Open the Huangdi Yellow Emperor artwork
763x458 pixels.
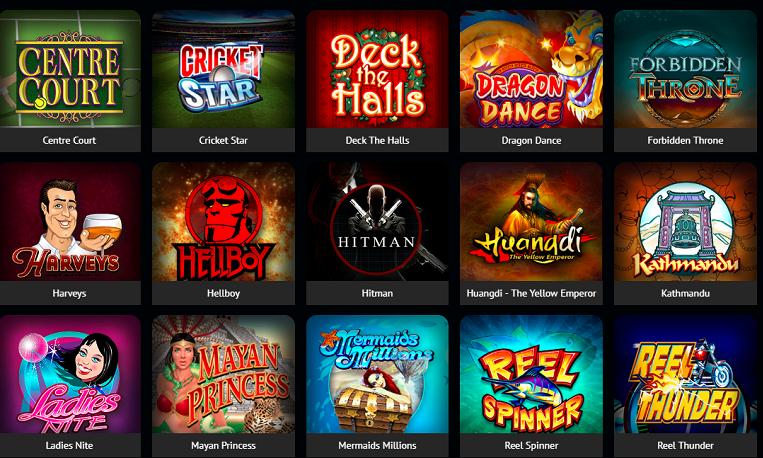(x=531, y=221)
